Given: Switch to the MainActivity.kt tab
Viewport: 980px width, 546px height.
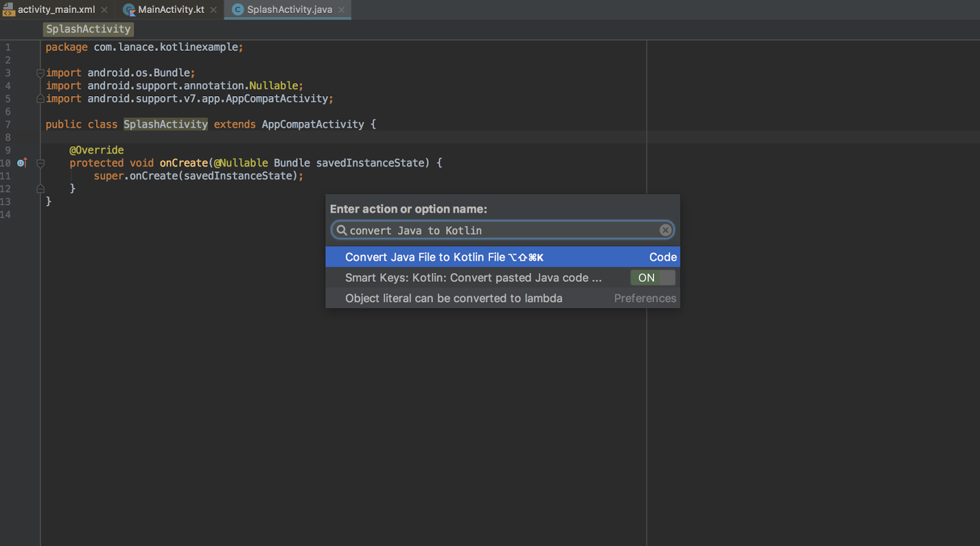Looking at the screenshot, I should point(171,10).
